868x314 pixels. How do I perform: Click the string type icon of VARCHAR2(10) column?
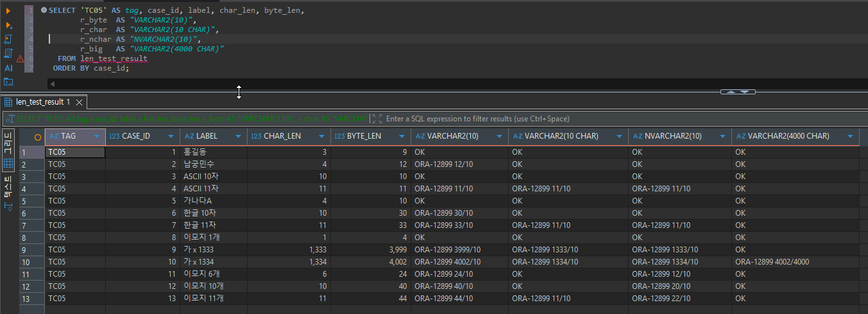(x=420, y=136)
